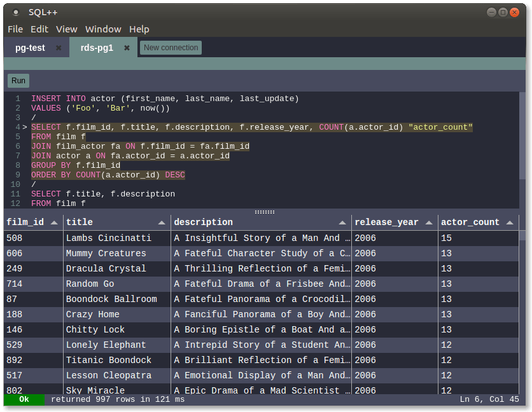Open the File menu
532x412 pixels.
pyautogui.click(x=15, y=29)
